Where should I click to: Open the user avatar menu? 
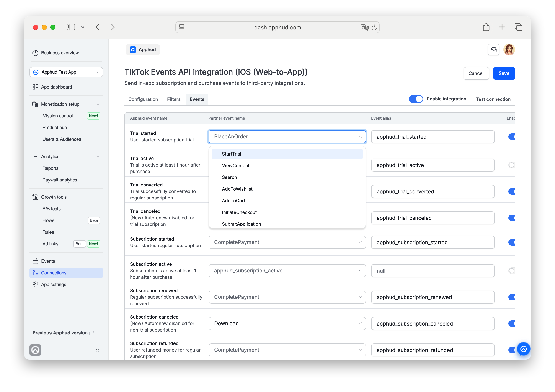(509, 50)
